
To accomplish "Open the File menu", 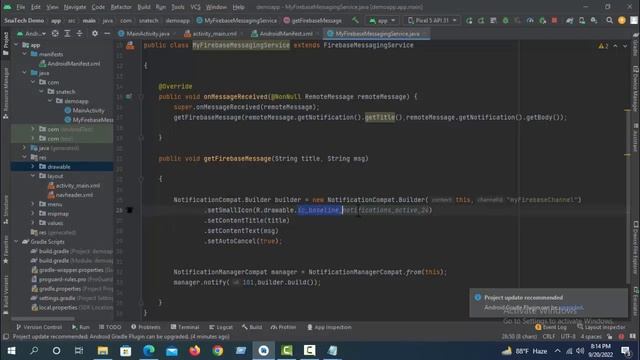I will pos(20,7).
